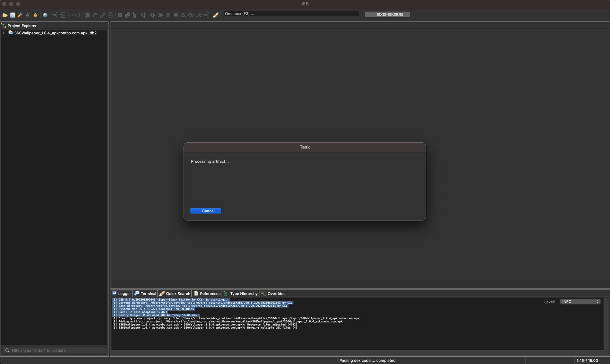Add a comment with the /* icon

click(95, 15)
